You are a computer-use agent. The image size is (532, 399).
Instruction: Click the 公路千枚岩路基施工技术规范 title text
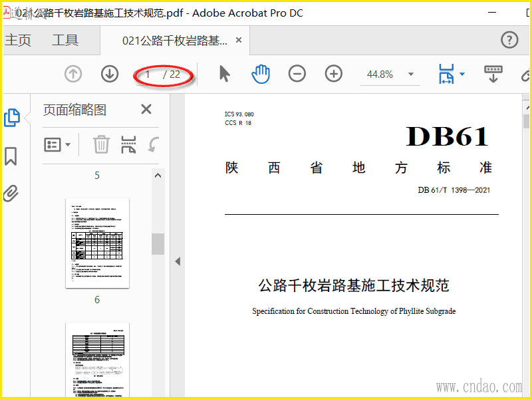pos(354,285)
